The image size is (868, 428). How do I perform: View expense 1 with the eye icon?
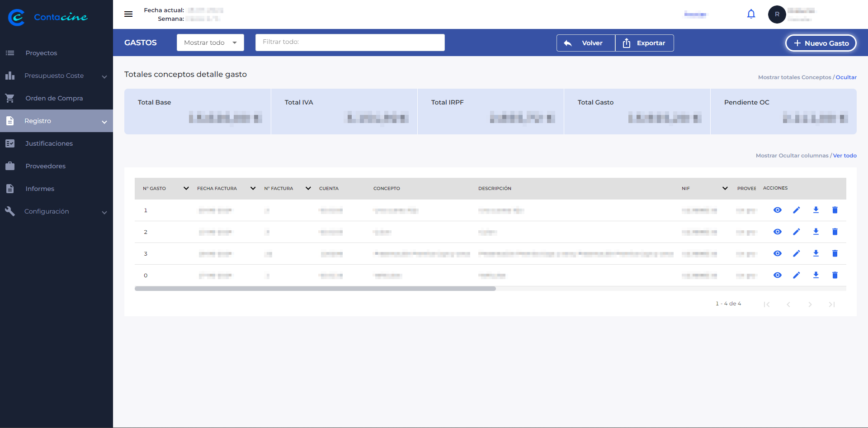777,210
